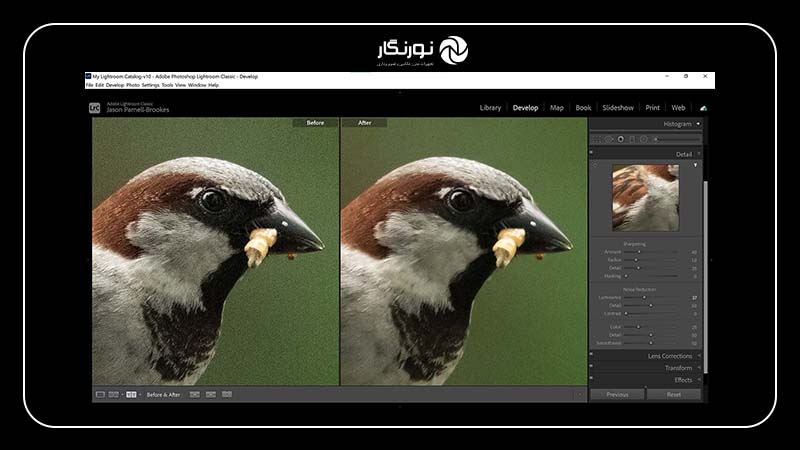Click the Sharpening Masking slider handle
Screen dimensions: 800x450
click(x=626, y=276)
